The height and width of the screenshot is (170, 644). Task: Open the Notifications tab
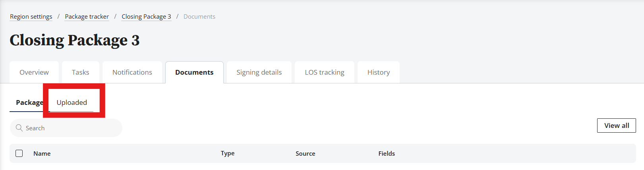[x=132, y=72]
